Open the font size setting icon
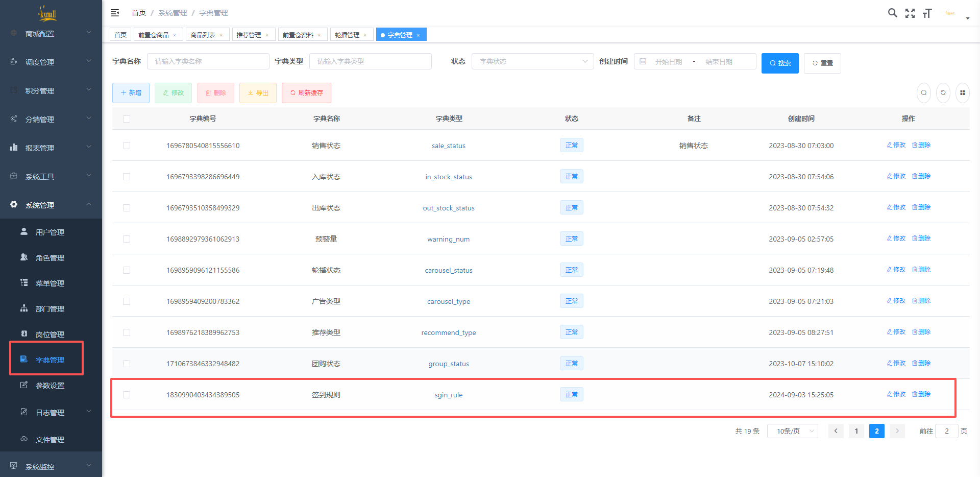The image size is (980, 477). coord(927,13)
